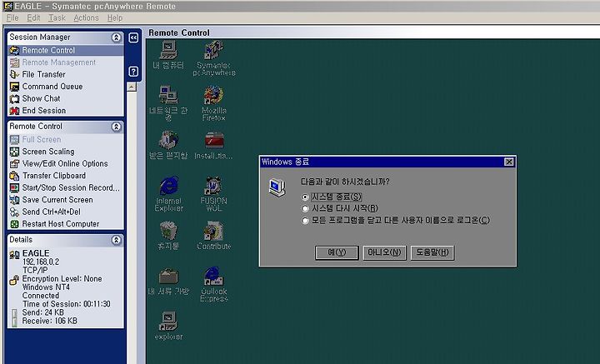This screenshot has width=600, height=364.
Task: Select the 휴지통 recycle bin icon
Action: point(168,236)
